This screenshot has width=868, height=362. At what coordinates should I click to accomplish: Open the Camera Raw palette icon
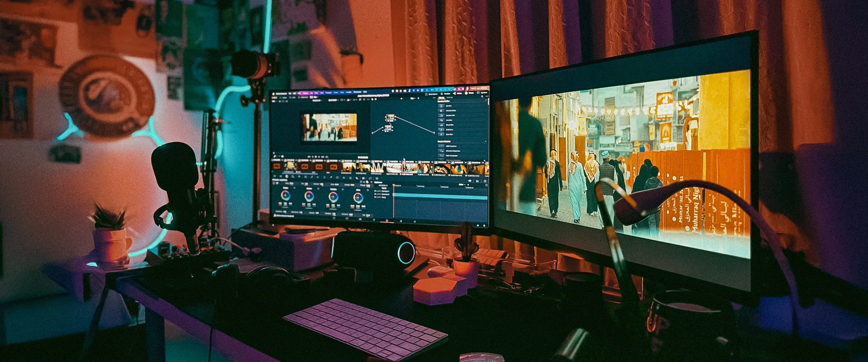[x=274, y=177]
